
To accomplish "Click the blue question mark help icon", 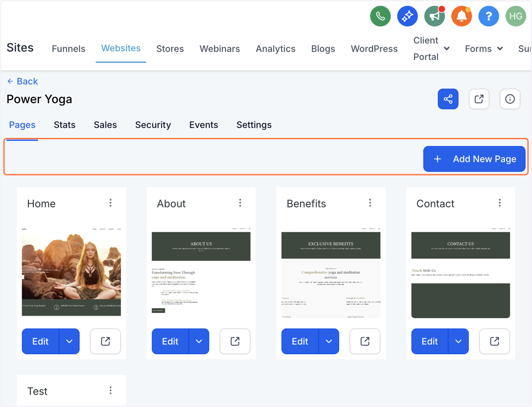I will pos(489,16).
